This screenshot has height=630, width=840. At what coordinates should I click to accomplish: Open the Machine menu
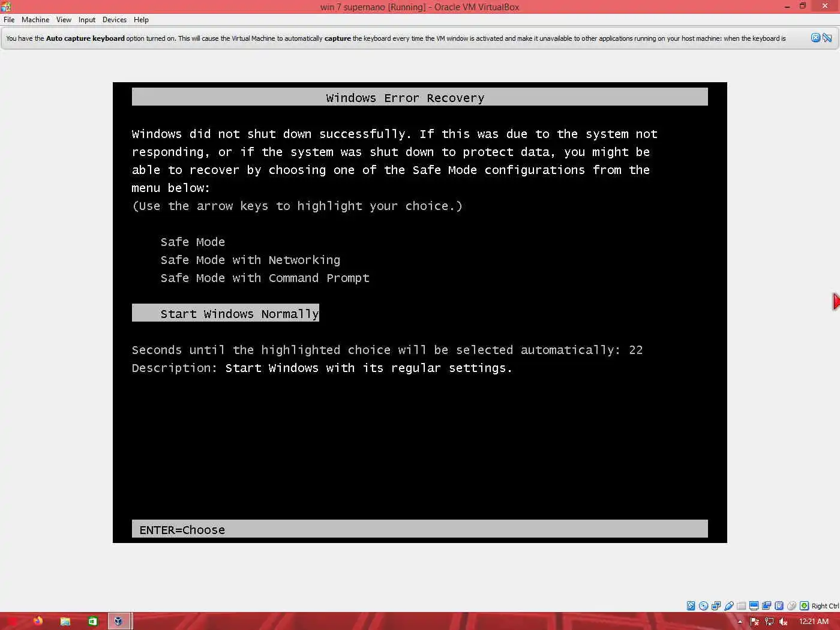[35, 20]
